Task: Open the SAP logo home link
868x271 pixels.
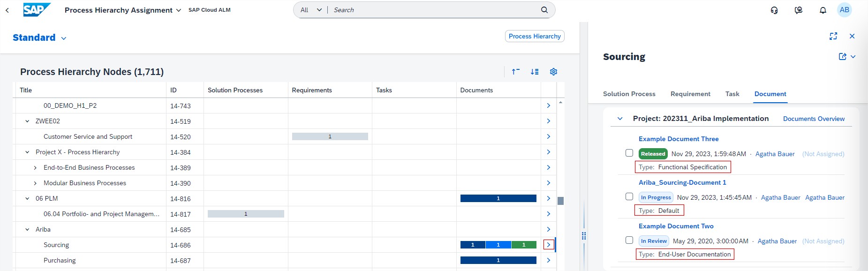Action: 37,10
